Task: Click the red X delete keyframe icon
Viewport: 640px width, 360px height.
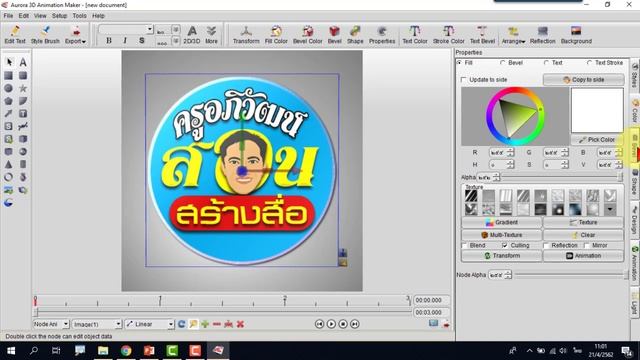Action: tap(240, 324)
